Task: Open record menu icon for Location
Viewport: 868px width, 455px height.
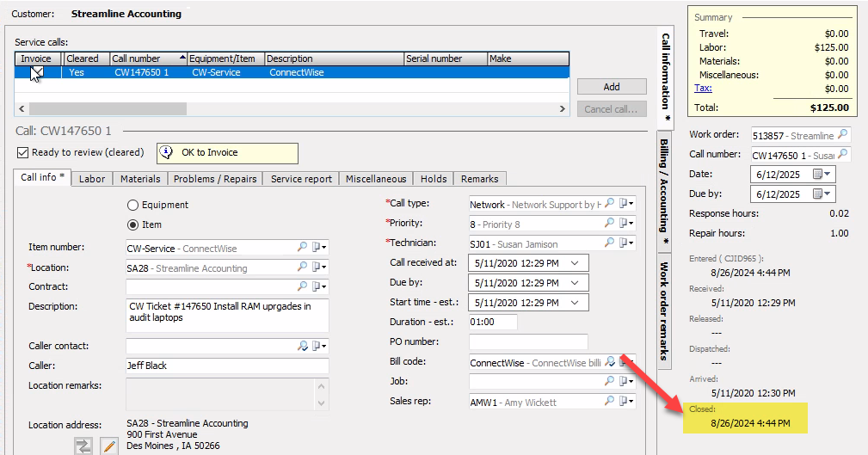Action: click(319, 267)
